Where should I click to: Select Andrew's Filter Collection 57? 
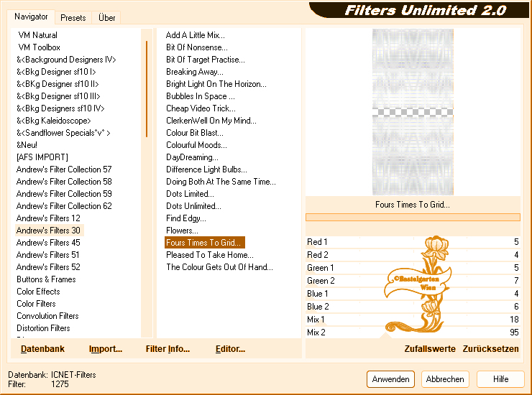64,169
